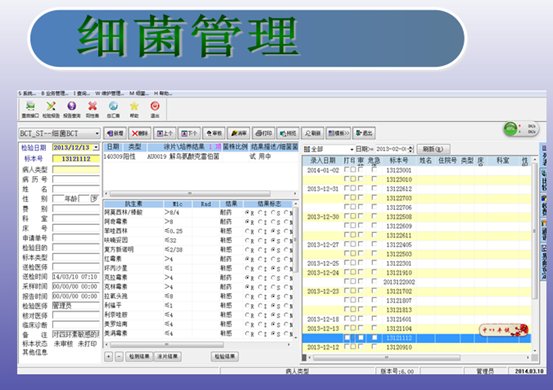Click the culture results horizontal scrollbar
This screenshot has height=390, width=553.
190,193
